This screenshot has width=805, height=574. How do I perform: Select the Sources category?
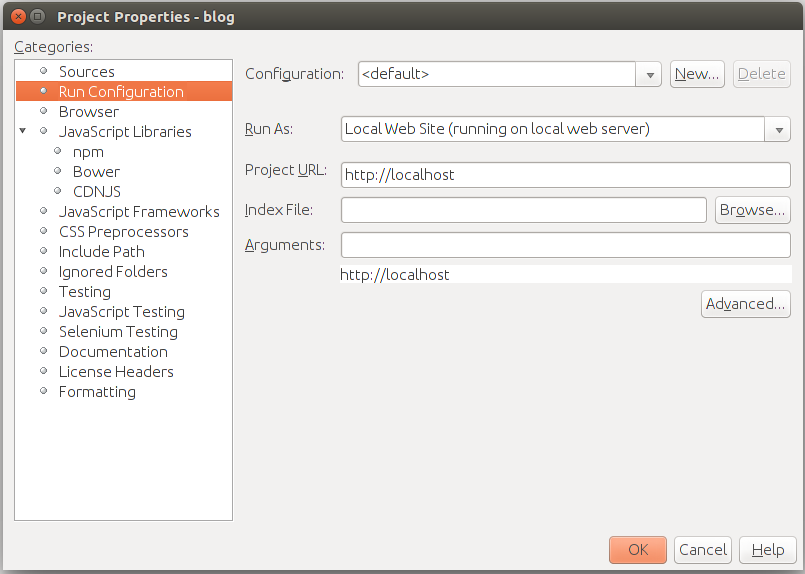(x=86, y=71)
